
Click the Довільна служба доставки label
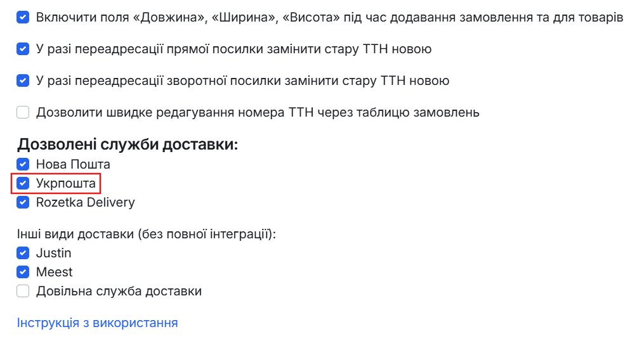click(x=119, y=292)
